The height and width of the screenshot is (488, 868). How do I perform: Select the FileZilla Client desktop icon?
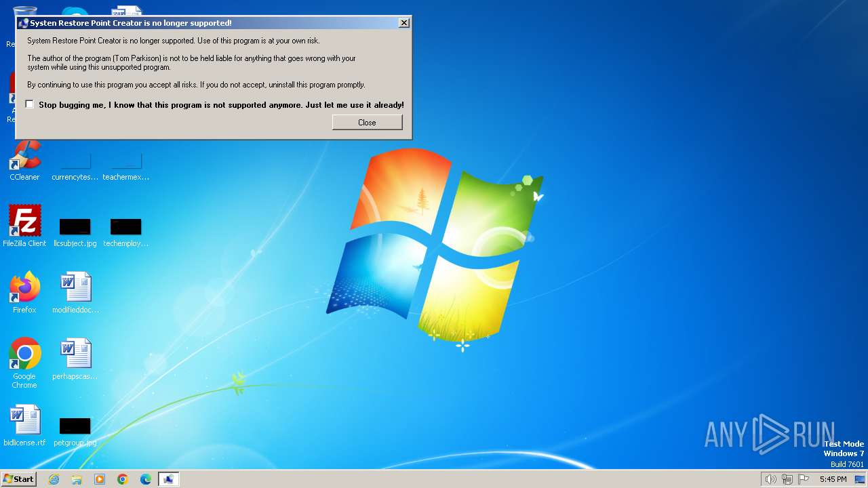[24, 226]
